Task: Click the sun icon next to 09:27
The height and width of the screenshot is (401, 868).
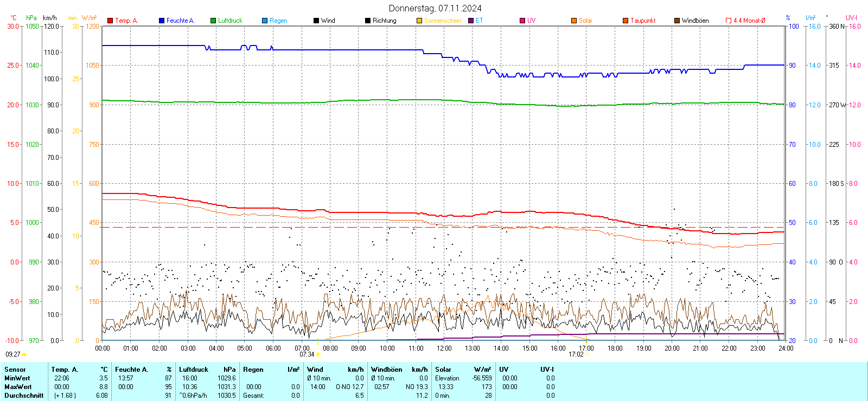Action: [x=24, y=354]
